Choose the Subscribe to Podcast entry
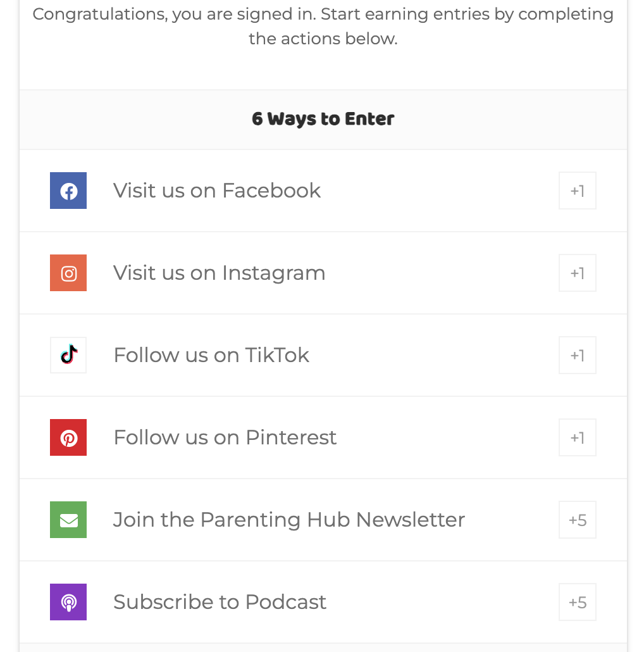The image size is (644, 652). pos(220,602)
